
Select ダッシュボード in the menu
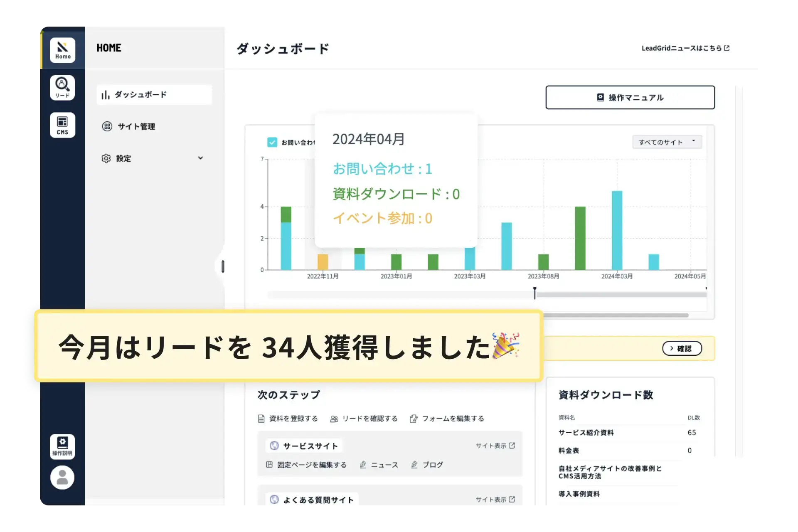point(154,95)
